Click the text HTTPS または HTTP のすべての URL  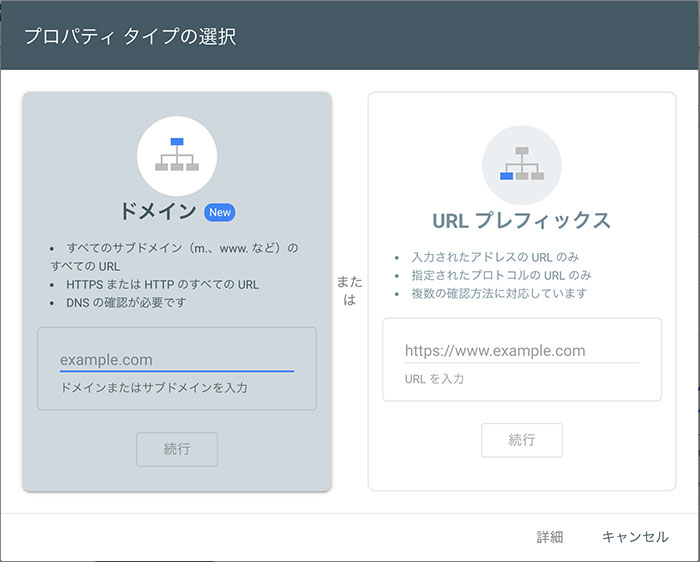pyautogui.click(x=162, y=284)
